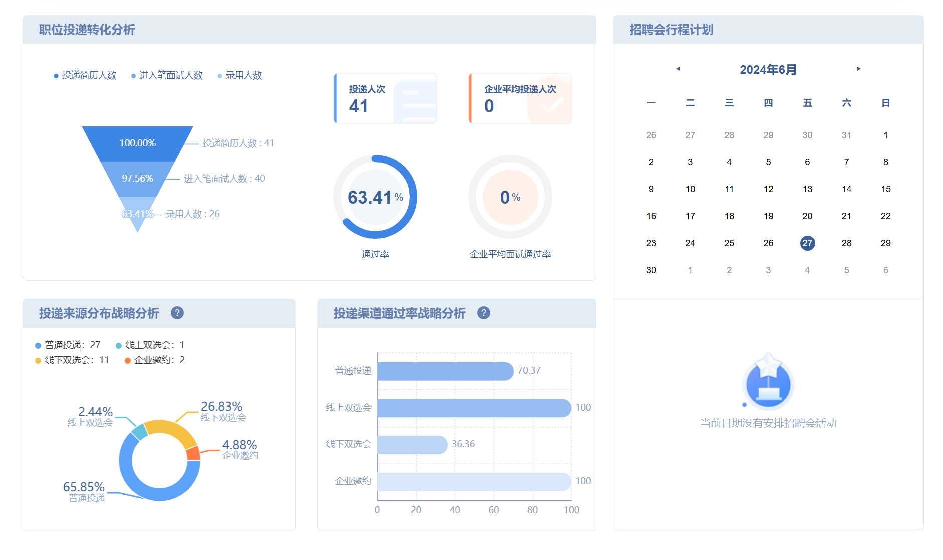Toggle 投递简历人数 legend in funnel chart
This screenshot has height=560, width=943.
[x=85, y=76]
